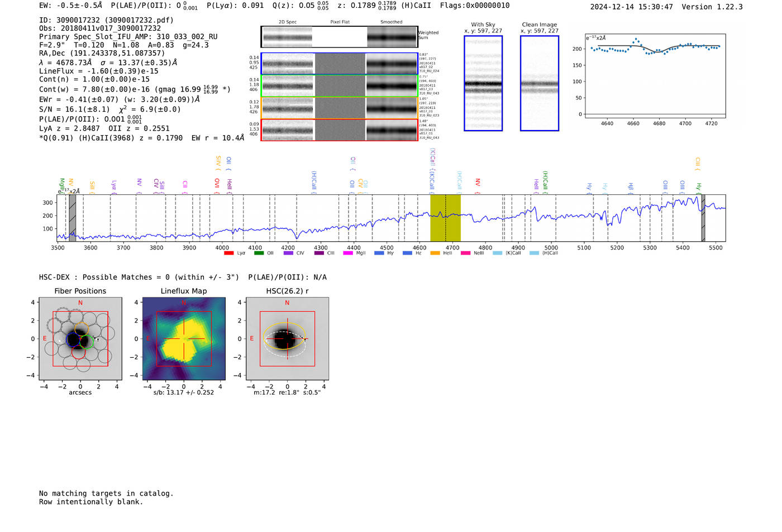Image resolution: width=782 pixels, height=532 pixels.
Task: Select the red-bordered 2D spectrum row
Action: point(339,130)
